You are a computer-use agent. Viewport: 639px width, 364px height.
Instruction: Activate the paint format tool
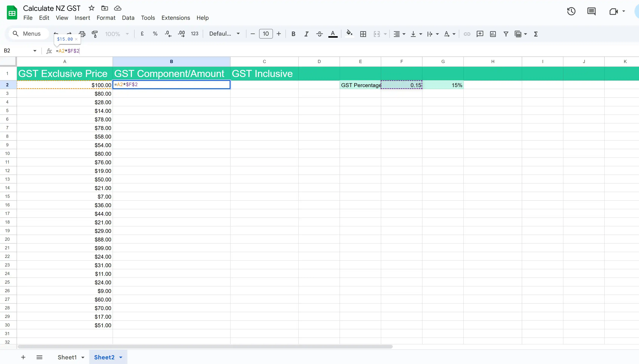click(x=95, y=34)
